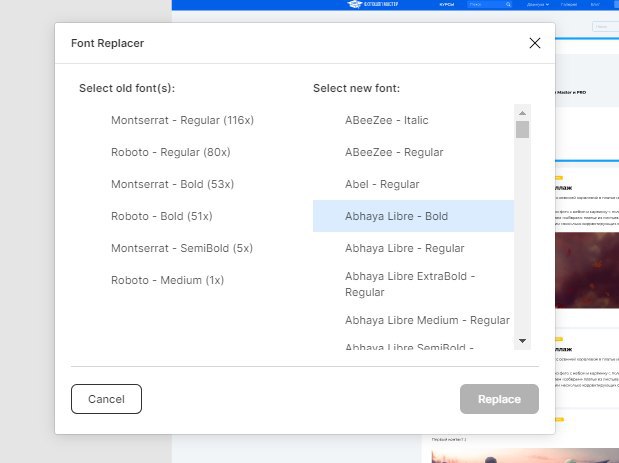The height and width of the screenshot is (463, 619).
Task: Select highlighted Abhaya Libre - Bold font
Action: (413, 216)
